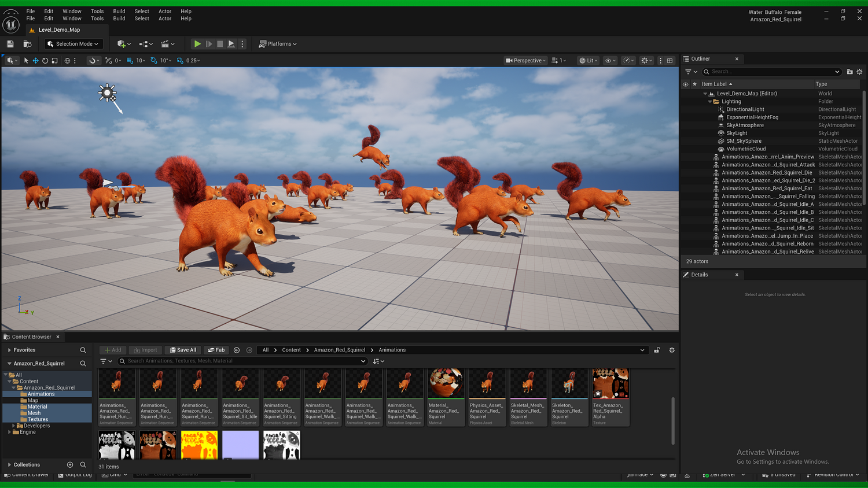Open the play options three-dot menu
The width and height of the screenshot is (868, 488).
pos(242,44)
